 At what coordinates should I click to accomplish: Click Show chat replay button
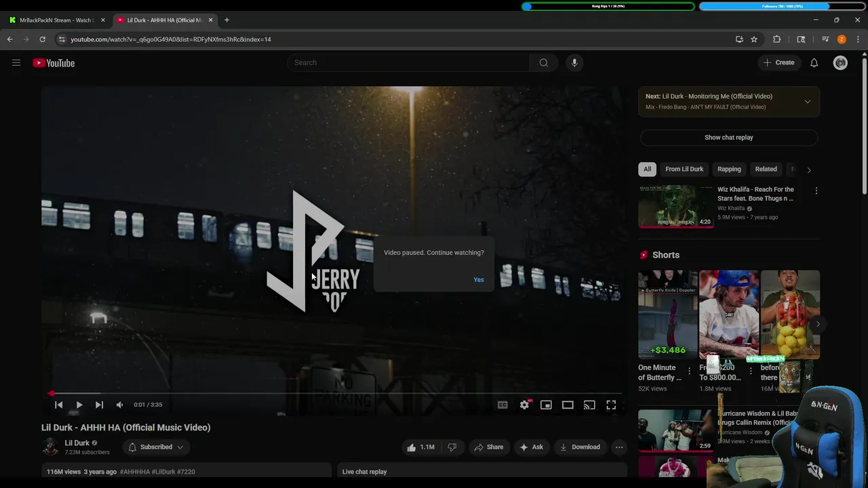point(728,137)
